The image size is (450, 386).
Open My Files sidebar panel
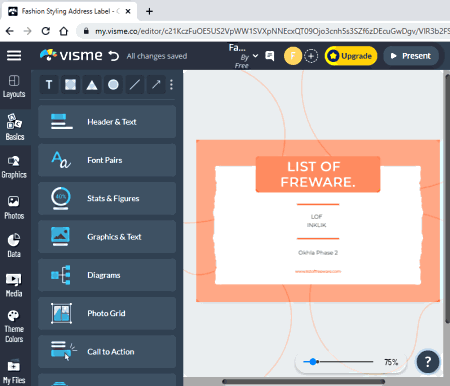[14, 372]
